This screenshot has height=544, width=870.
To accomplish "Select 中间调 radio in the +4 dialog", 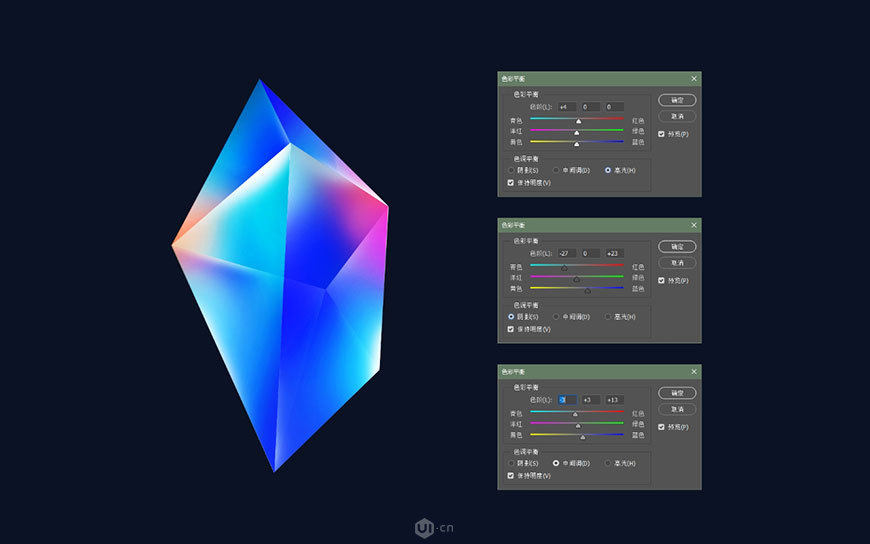I will click(x=556, y=170).
